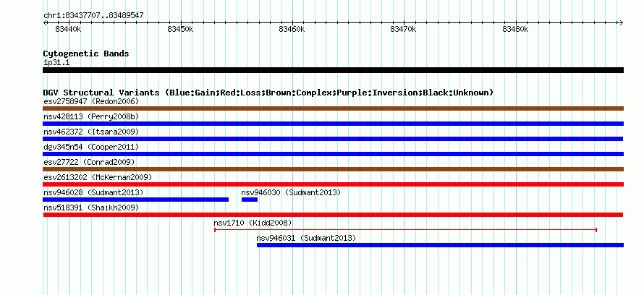644x295 pixels.
Task: Select the short blue nsv946030 bar
Action: coord(250,200)
